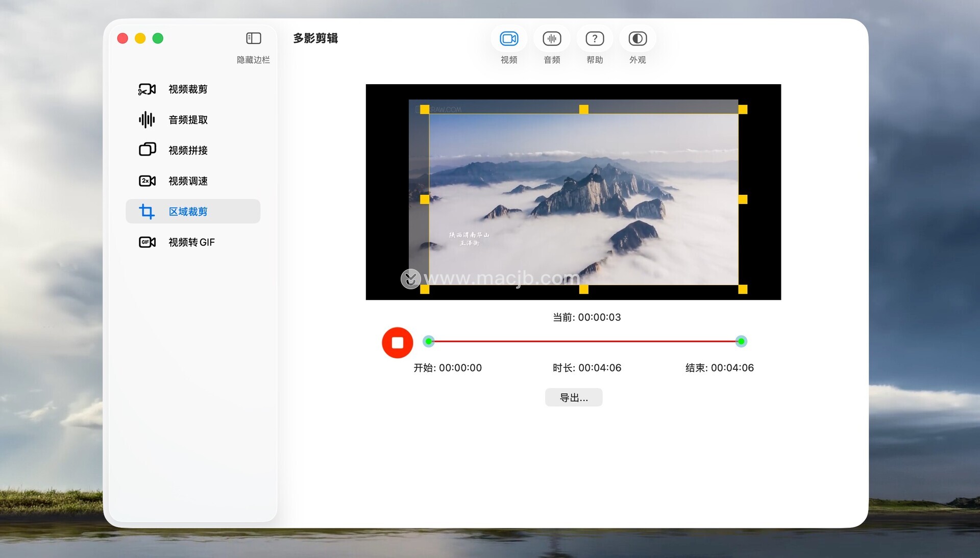Click the 导出... export button
Viewport: 980px width, 558px height.
[x=574, y=397]
